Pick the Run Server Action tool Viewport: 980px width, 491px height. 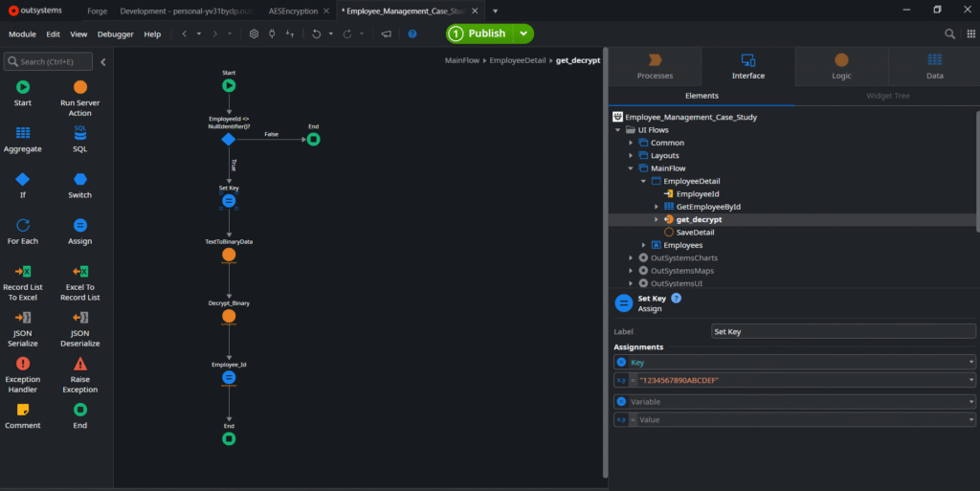tap(80, 98)
